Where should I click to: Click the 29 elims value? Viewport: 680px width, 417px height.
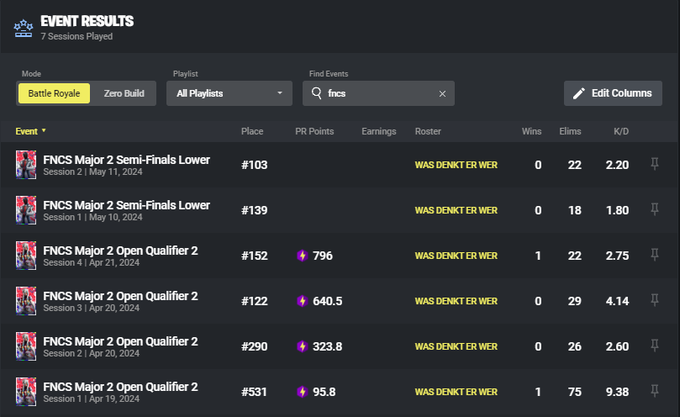click(x=575, y=301)
